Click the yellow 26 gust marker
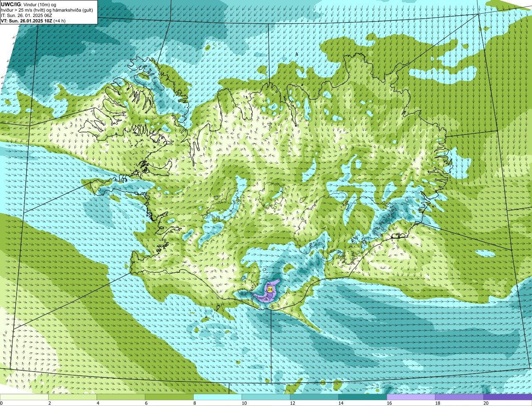Image resolution: width=532 pixels, height=406 pixels. click(x=270, y=289)
